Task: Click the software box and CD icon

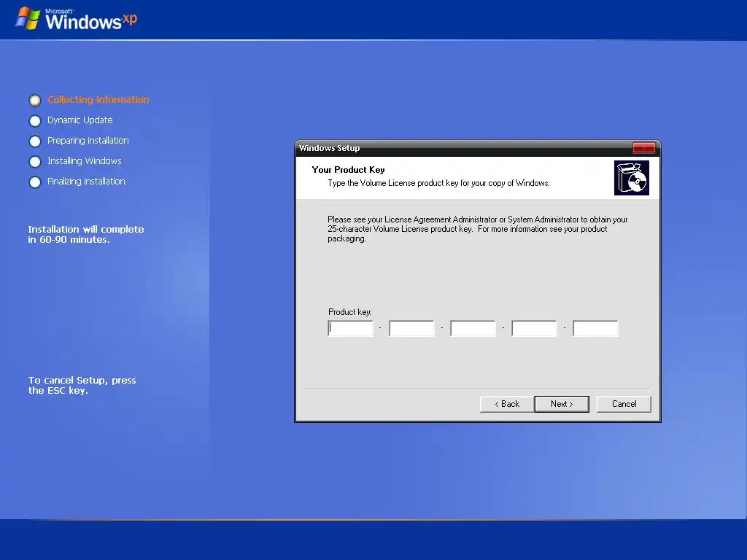Action: pyautogui.click(x=632, y=178)
